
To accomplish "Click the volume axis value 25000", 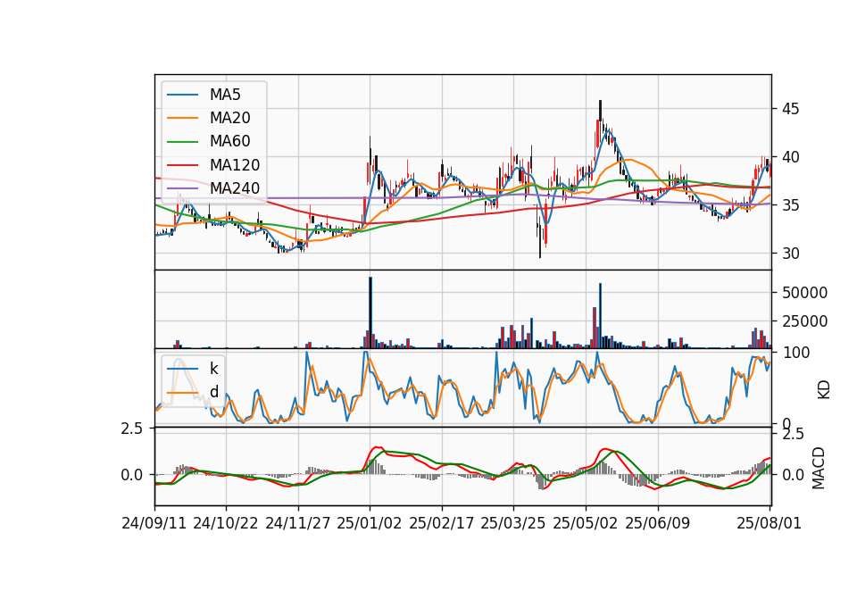I will pos(804,321).
